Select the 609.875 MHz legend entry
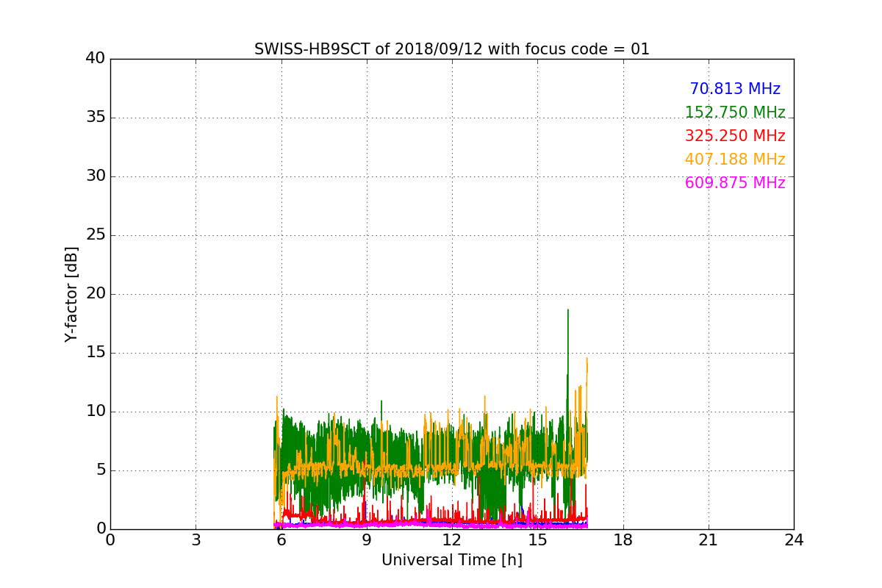Image resolution: width=882 pixels, height=588 pixels. pyautogui.click(x=735, y=183)
